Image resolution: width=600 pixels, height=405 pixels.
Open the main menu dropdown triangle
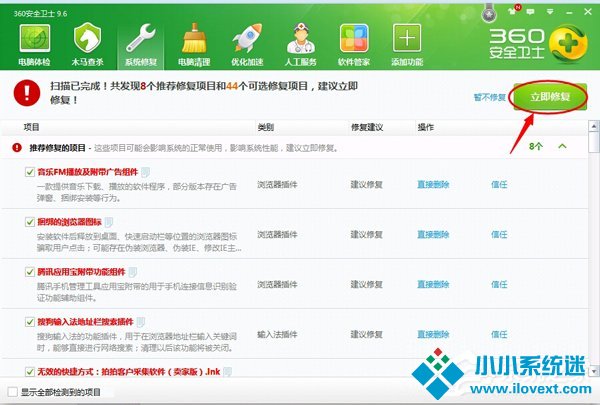click(550, 12)
